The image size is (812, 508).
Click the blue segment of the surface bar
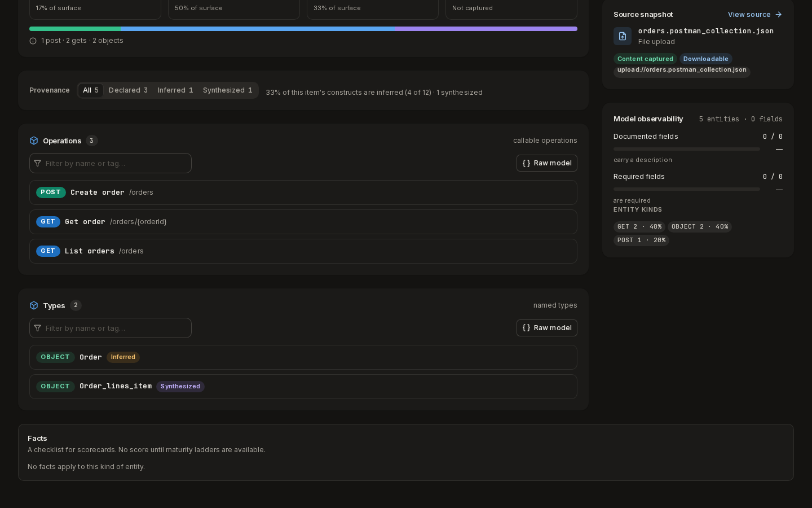tap(258, 29)
